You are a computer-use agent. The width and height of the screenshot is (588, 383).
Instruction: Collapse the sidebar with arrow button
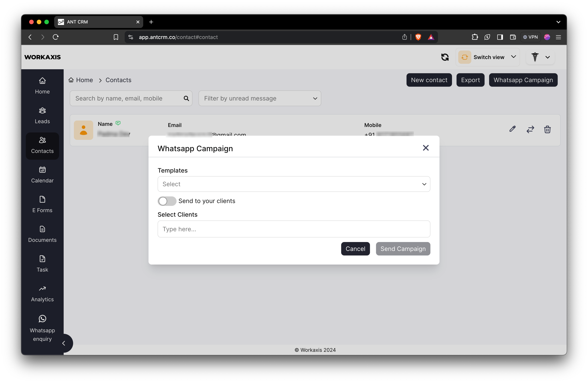pyautogui.click(x=64, y=343)
